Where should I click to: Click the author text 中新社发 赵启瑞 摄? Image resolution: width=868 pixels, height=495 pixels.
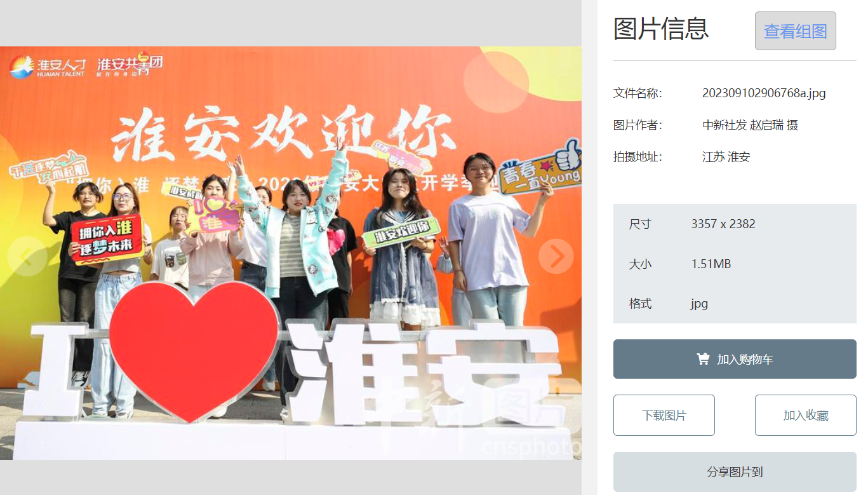click(x=750, y=125)
